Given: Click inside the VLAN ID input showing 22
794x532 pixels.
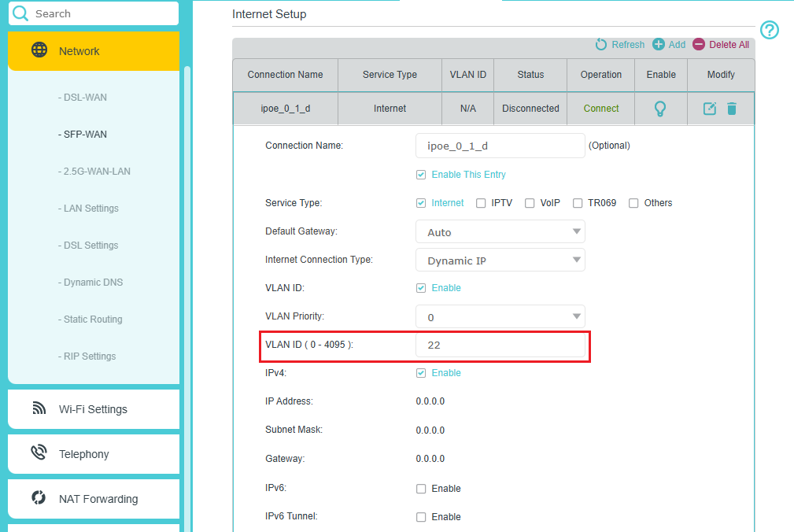Looking at the screenshot, I should (501, 345).
